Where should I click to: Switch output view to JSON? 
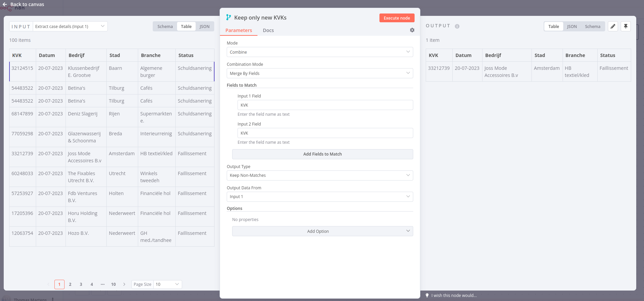(572, 27)
